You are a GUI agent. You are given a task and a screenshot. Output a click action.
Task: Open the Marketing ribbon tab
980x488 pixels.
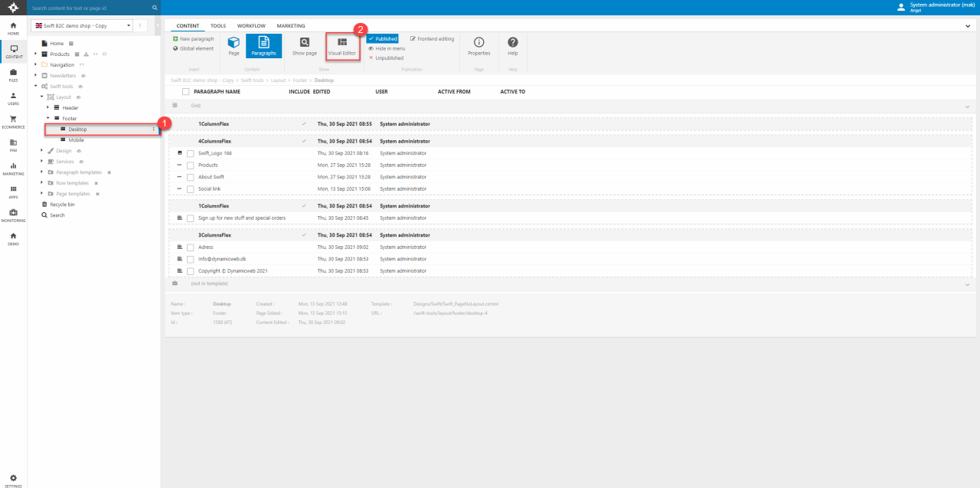click(290, 25)
